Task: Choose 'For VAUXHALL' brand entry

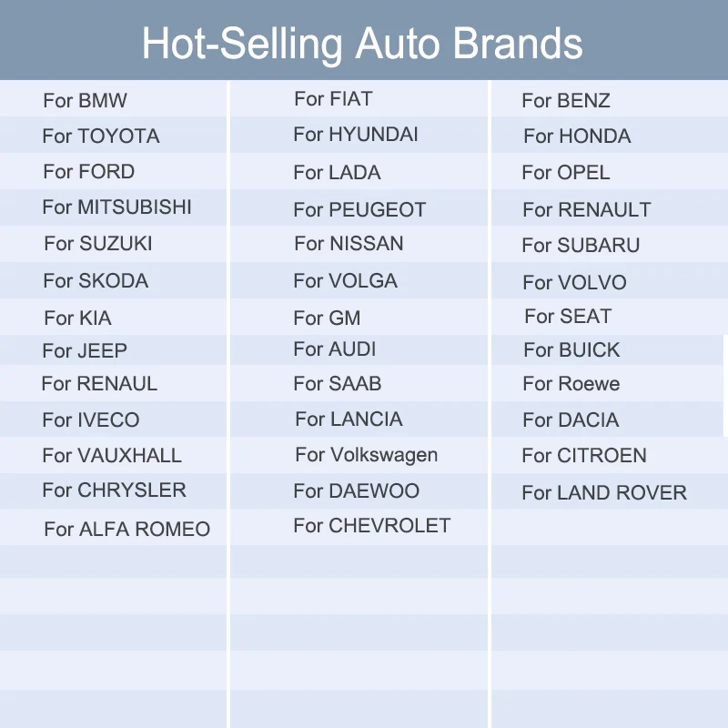Action: 112,455
